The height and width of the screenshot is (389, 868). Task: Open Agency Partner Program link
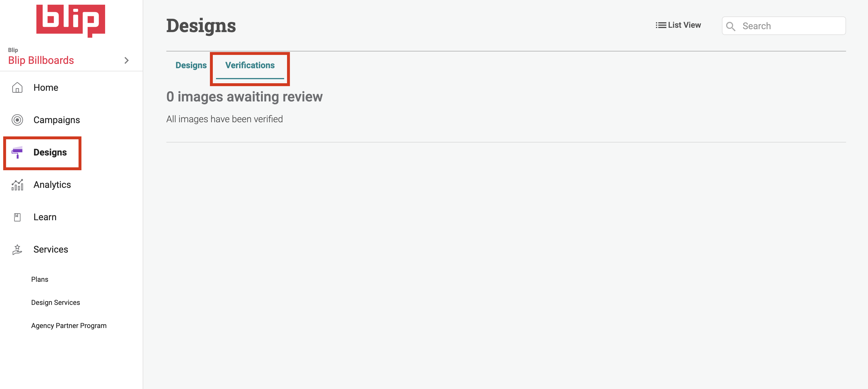tap(69, 326)
